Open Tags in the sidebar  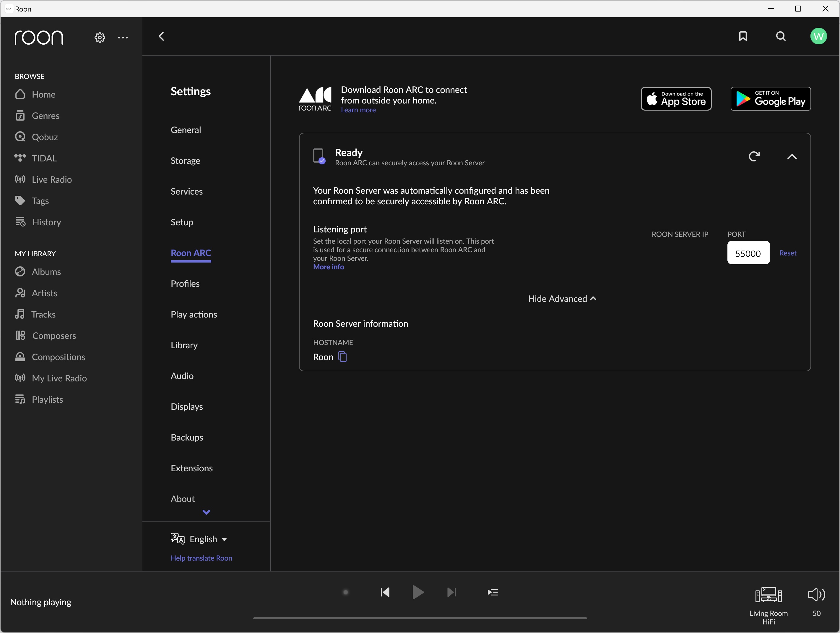pos(32,201)
